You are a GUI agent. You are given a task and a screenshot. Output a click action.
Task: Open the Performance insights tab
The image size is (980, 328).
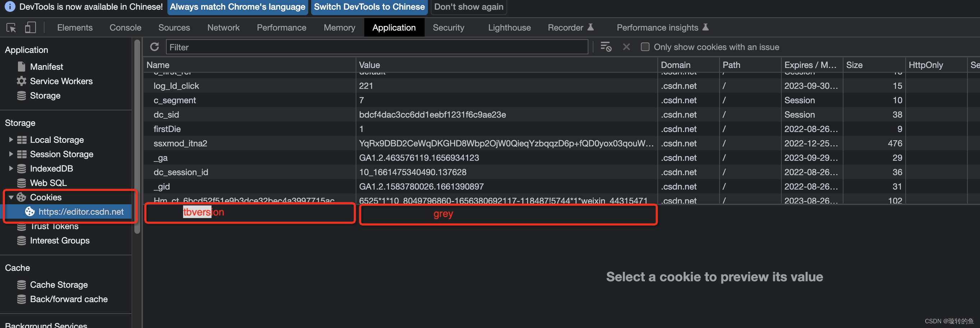tap(662, 27)
